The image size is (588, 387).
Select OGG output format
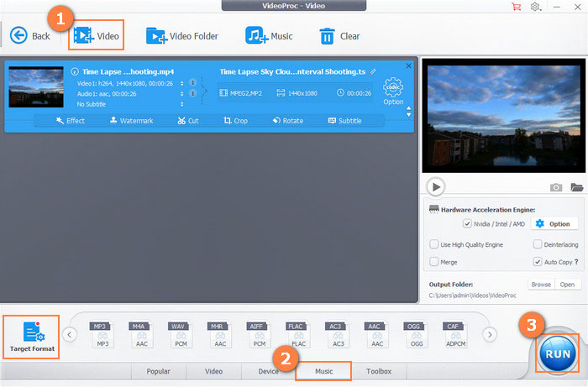[x=416, y=334]
